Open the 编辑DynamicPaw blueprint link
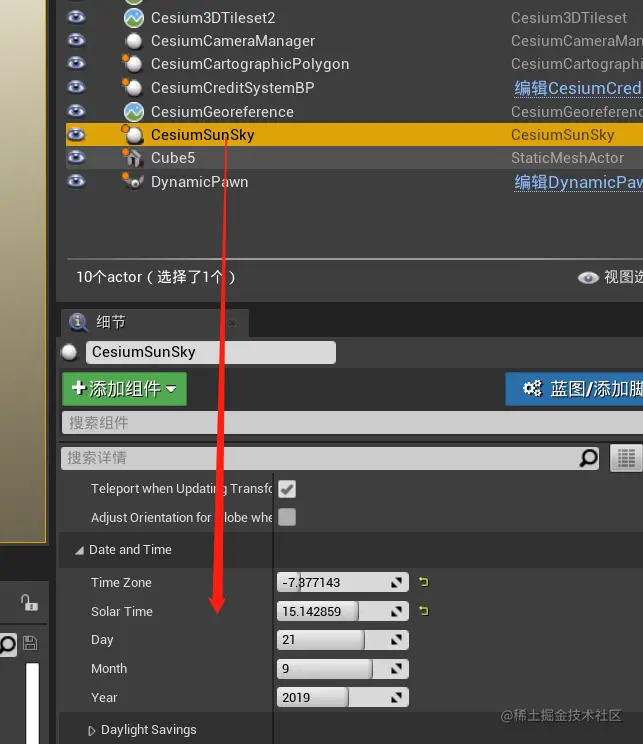643x744 pixels. [x=578, y=183]
